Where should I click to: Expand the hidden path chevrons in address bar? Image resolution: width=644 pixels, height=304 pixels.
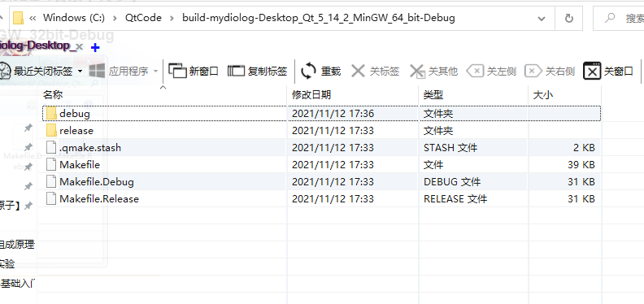33,18
